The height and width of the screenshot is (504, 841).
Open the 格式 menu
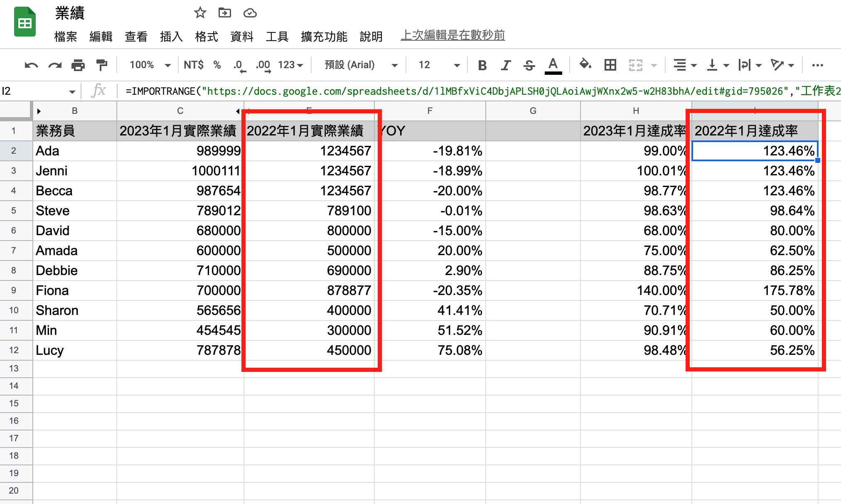pyautogui.click(x=207, y=37)
